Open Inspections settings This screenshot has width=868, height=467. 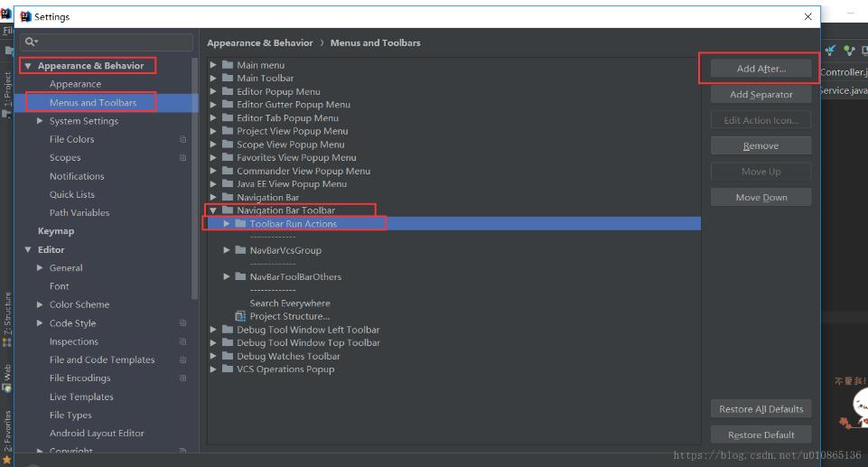tap(74, 341)
